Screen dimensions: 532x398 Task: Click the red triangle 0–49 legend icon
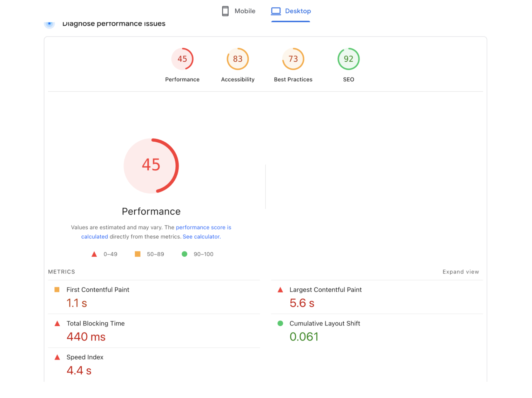pos(94,254)
